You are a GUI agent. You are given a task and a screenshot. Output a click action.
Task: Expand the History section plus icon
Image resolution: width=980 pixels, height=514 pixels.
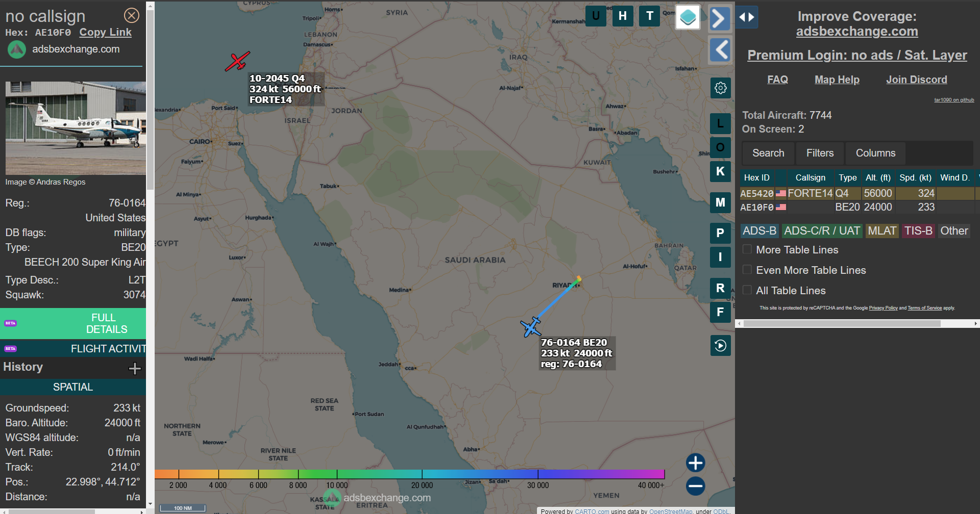135,368
